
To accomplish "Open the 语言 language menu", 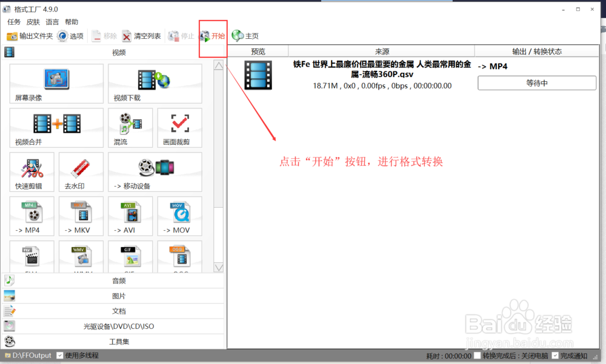I will pos(52,22).
